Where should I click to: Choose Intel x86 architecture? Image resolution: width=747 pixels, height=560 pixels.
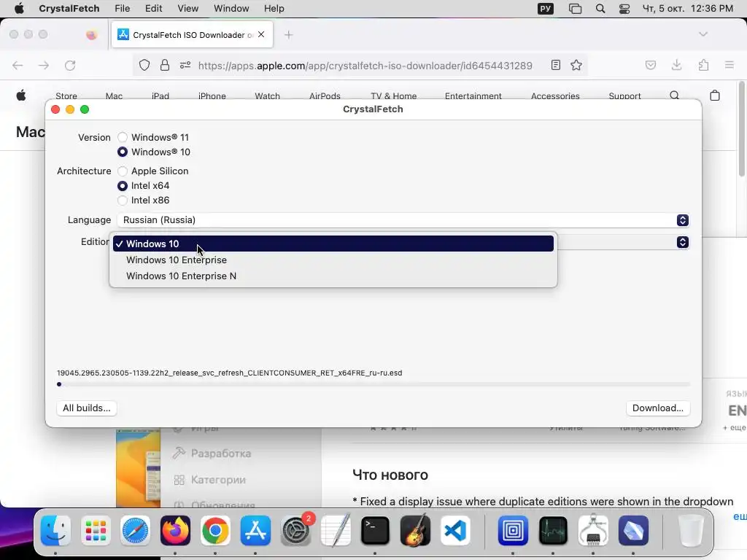(x=123, y=201)
